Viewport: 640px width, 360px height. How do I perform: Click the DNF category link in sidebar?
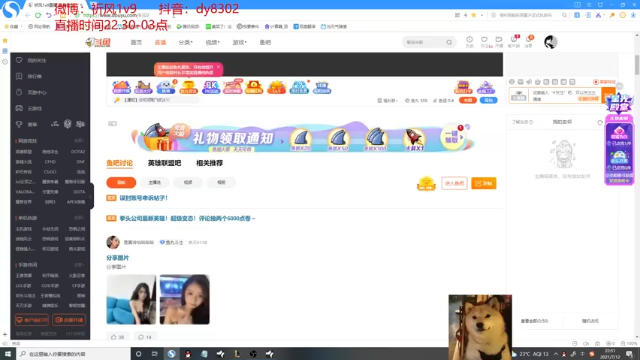coord(80,162)
